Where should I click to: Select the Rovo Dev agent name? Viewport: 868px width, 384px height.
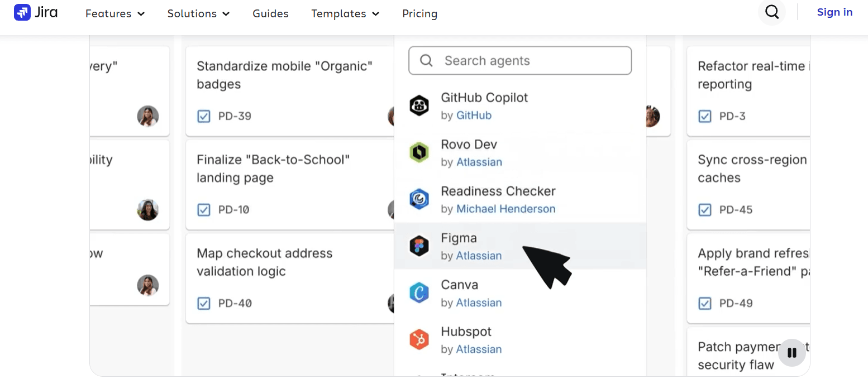click(469, 145)
